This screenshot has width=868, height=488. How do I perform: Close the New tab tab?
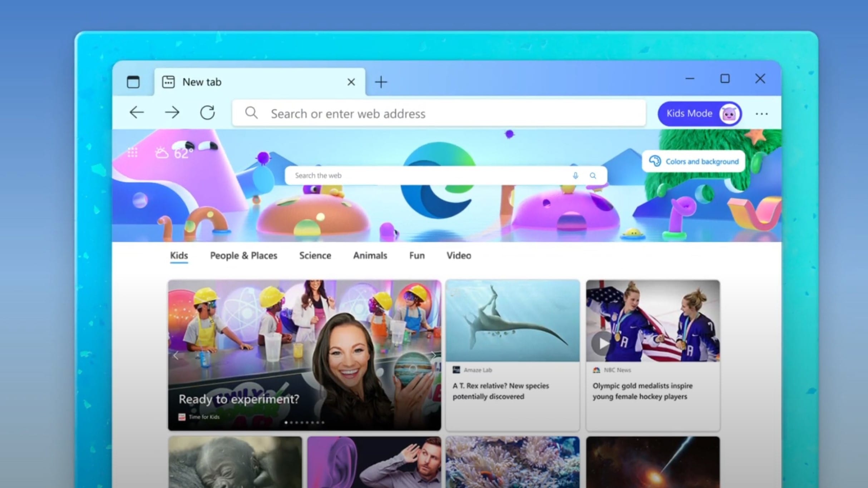tap(351, 82)
